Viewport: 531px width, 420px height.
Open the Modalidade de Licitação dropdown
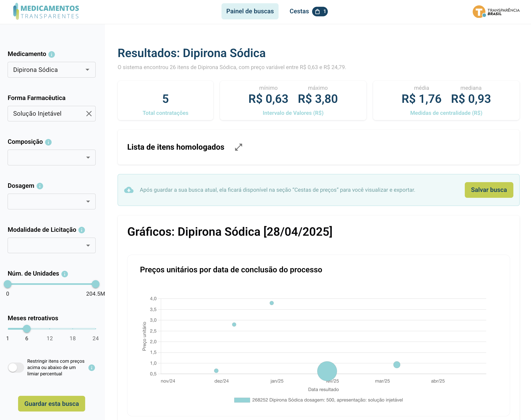[52, 245]
